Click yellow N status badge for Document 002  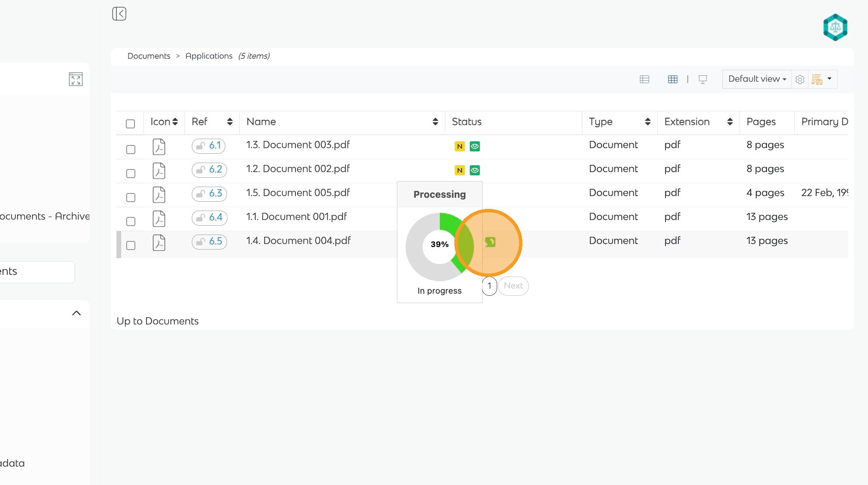(x=459, y=170)
